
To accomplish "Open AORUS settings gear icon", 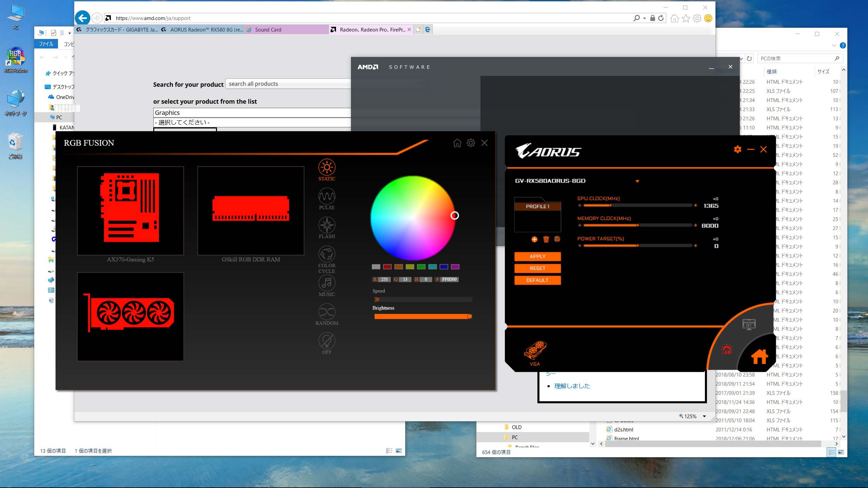I will tap(737, 149).
